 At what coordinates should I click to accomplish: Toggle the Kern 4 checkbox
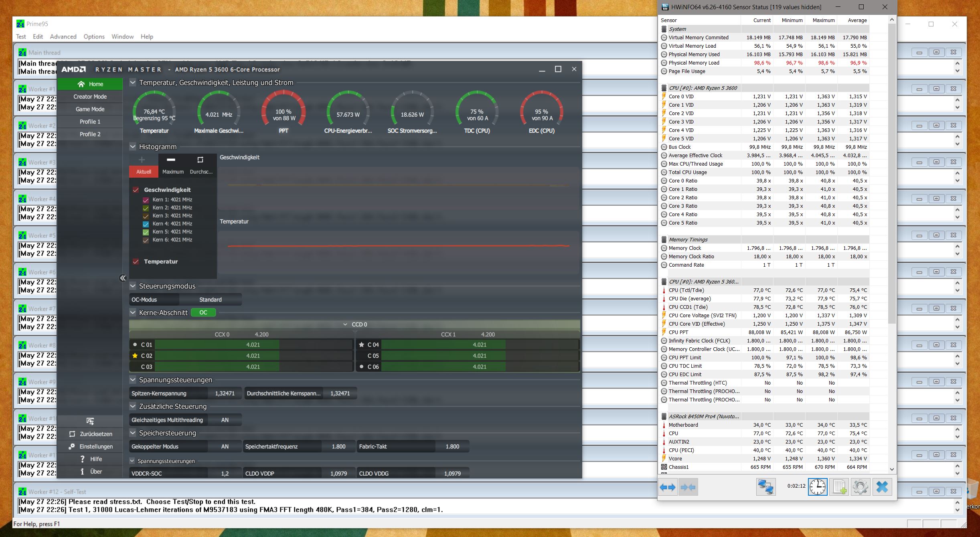146,224
